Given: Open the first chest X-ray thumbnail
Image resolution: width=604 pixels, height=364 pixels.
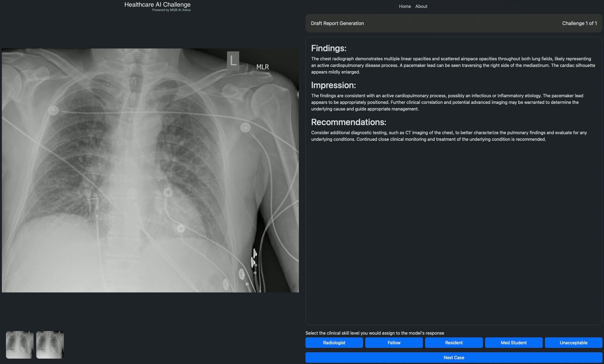Looking at the screenshot, I should (x=19, y=344).
